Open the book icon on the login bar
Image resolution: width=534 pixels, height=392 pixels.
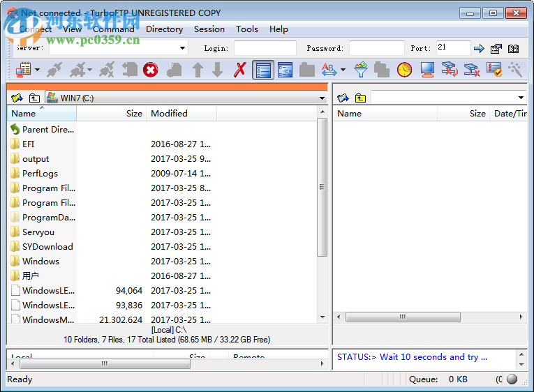coord(513,48)
